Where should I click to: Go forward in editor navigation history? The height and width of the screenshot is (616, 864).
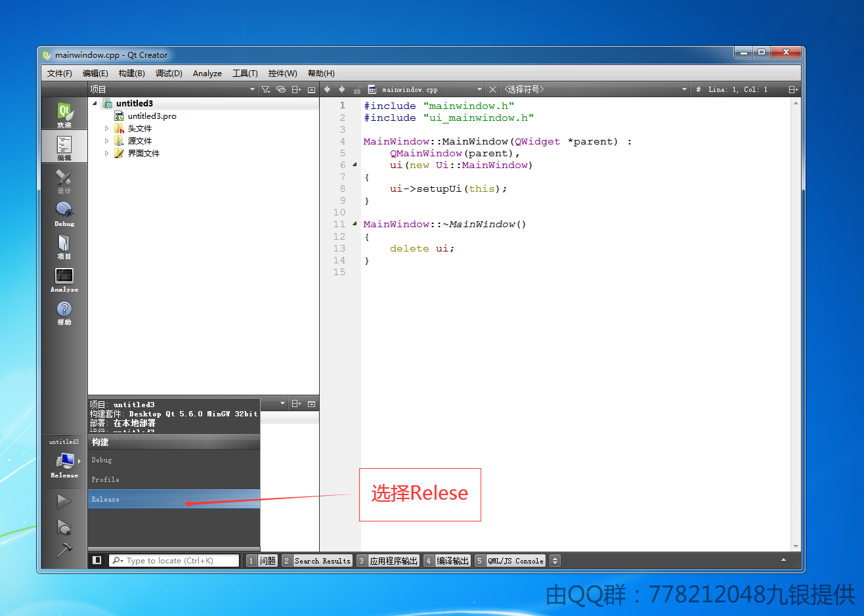[x=342, y=89]
